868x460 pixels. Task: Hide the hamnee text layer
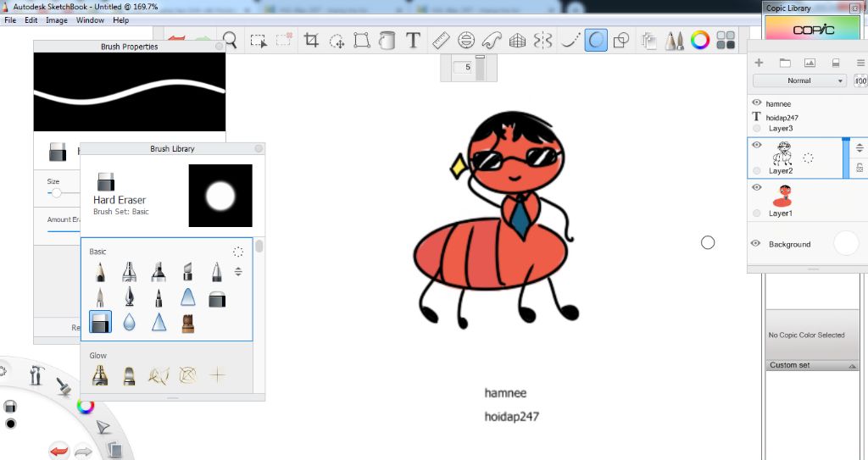tap(757, 103)
